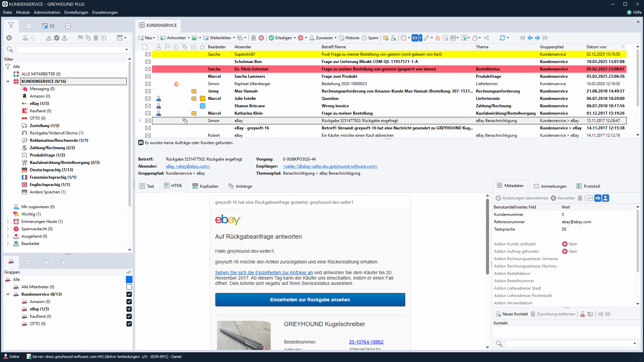Expand the Erinnerungen Heute node
The width and height of the screenshot is (644, 362).
point(8,222)
